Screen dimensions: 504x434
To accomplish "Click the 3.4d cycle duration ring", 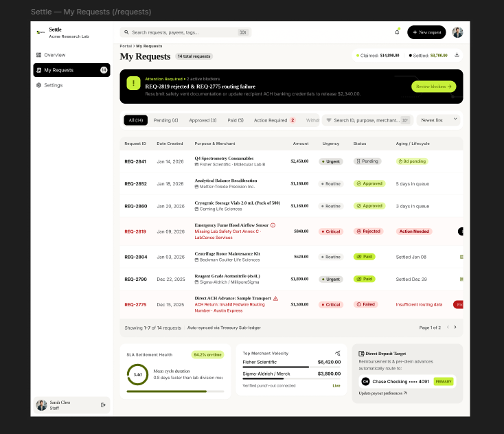I will (137, 374).
